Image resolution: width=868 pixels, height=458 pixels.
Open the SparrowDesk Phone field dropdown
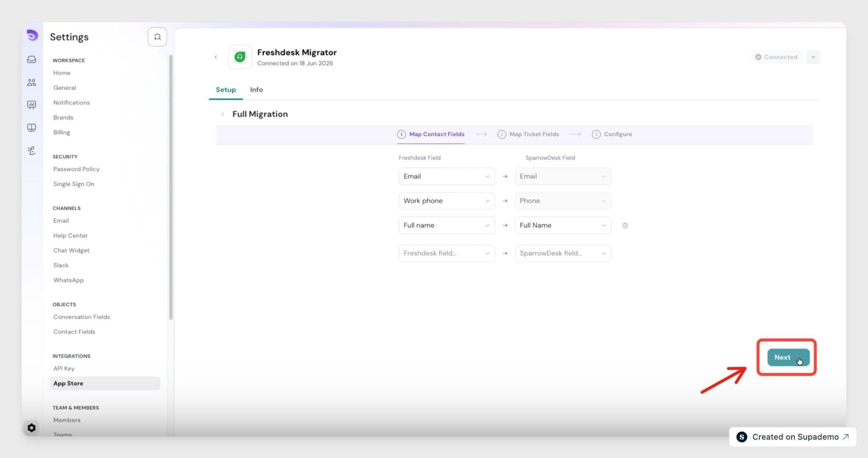click(x=563, y=201)
